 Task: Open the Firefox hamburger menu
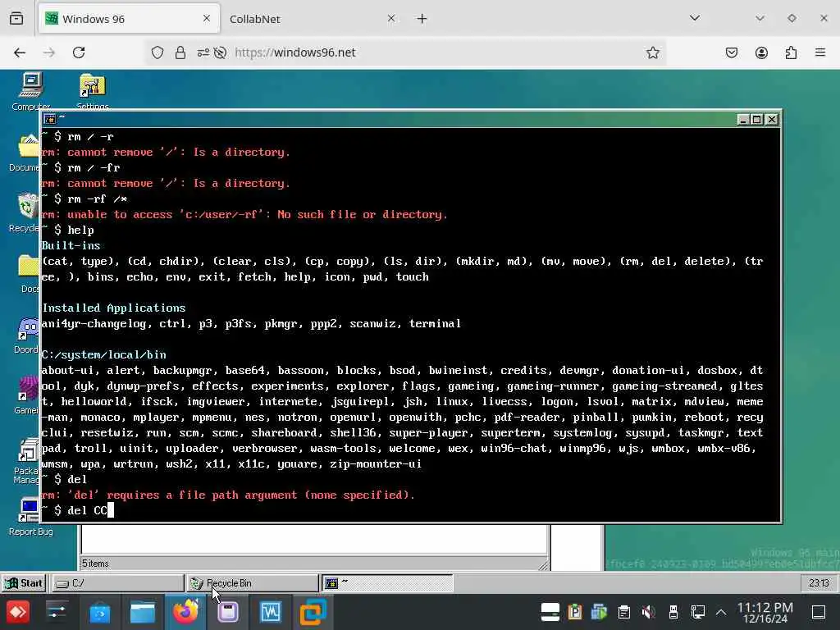(x=820, y=52)
